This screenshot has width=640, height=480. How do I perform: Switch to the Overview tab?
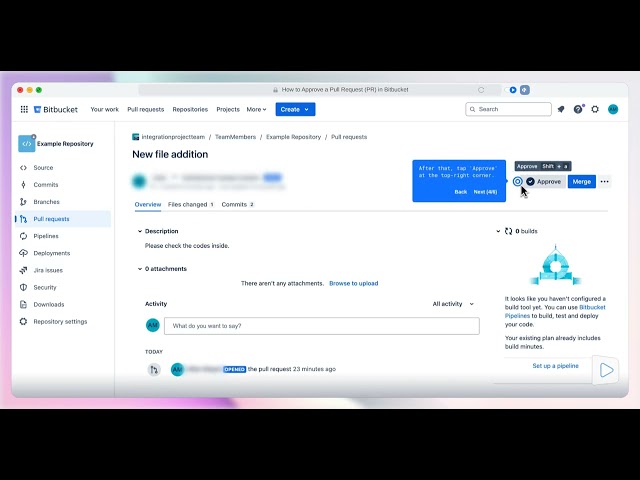point(148,204)
